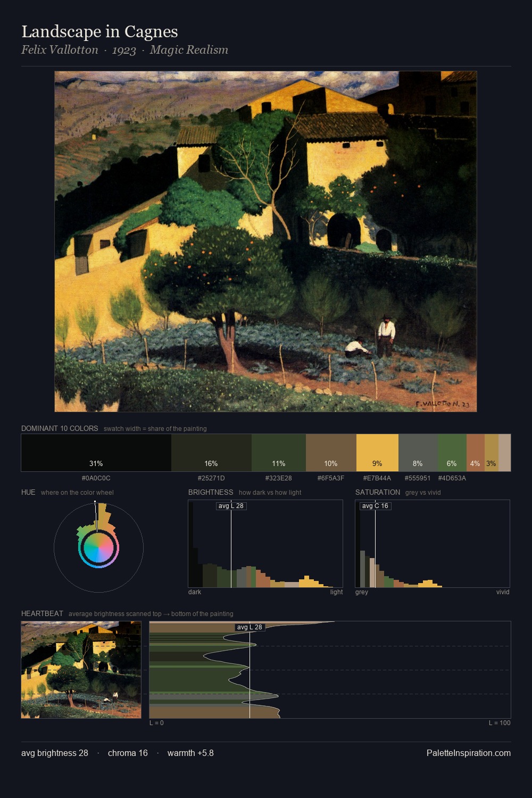Click the avg C 16 label in Saturation

pos(376,506)
